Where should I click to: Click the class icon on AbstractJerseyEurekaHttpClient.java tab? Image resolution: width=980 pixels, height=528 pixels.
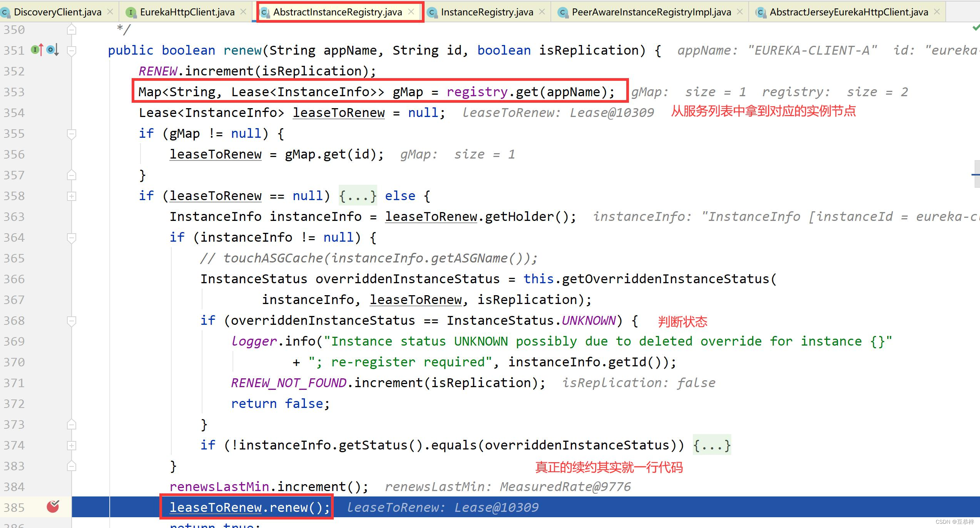pos(760,13)
